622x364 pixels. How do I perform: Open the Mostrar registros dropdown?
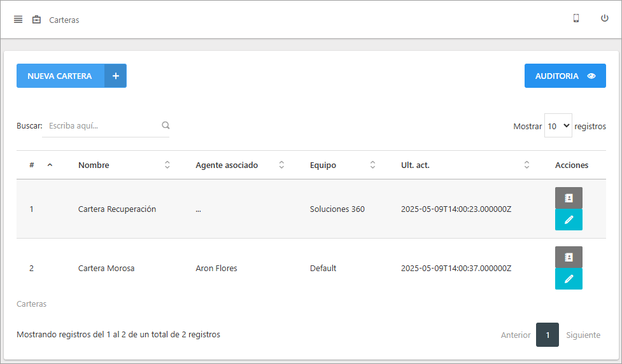click(558, 126)
